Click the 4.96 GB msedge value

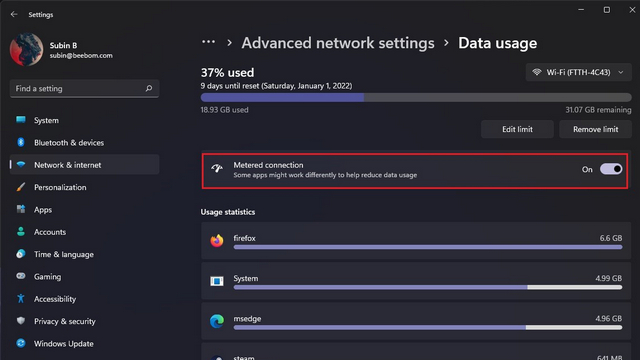tap(609, 318)
